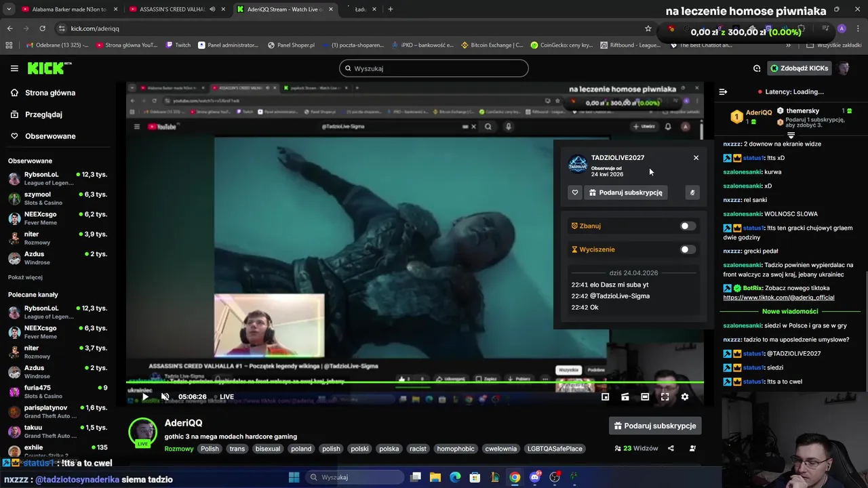
Task: Expand gift leaderboard arrow in chat
Action: pyautogui.click(x=791, y=135)
